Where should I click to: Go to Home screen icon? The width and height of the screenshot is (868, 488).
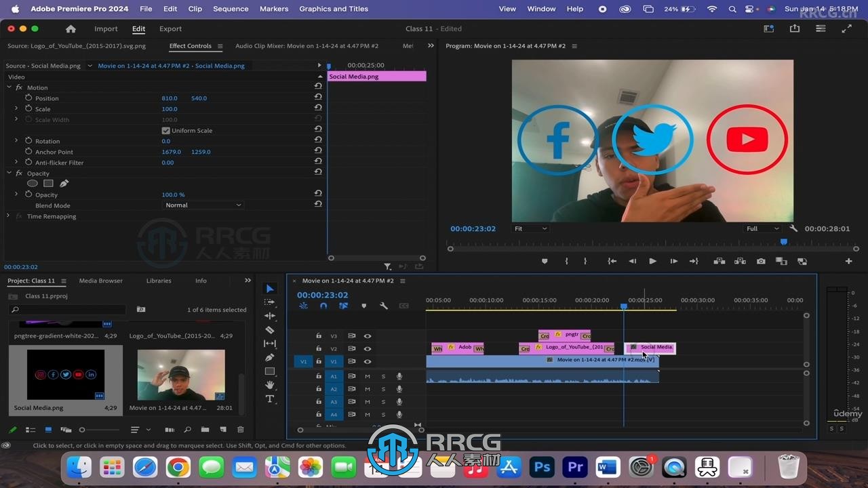[x=71, y=29]
